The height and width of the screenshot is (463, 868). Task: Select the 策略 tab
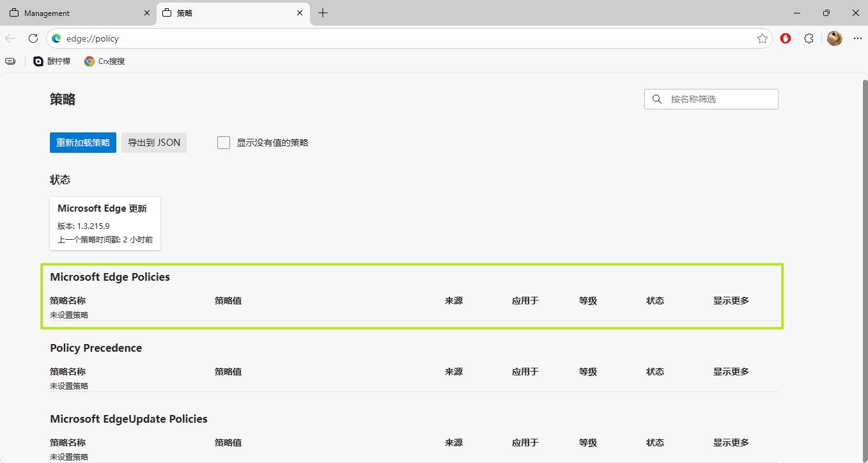(232, 13)
